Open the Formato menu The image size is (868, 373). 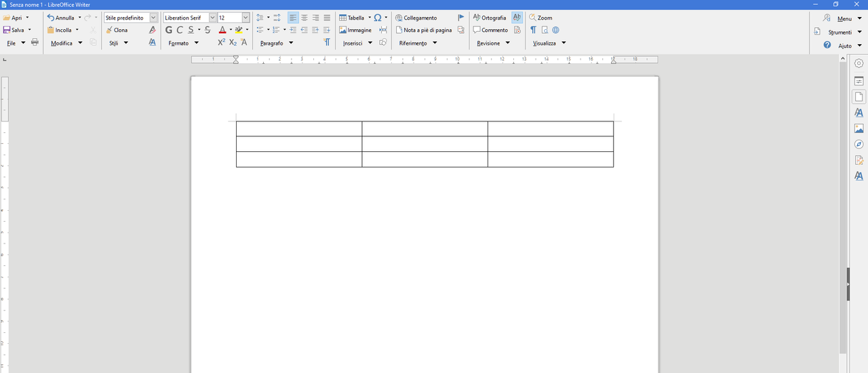184,43
